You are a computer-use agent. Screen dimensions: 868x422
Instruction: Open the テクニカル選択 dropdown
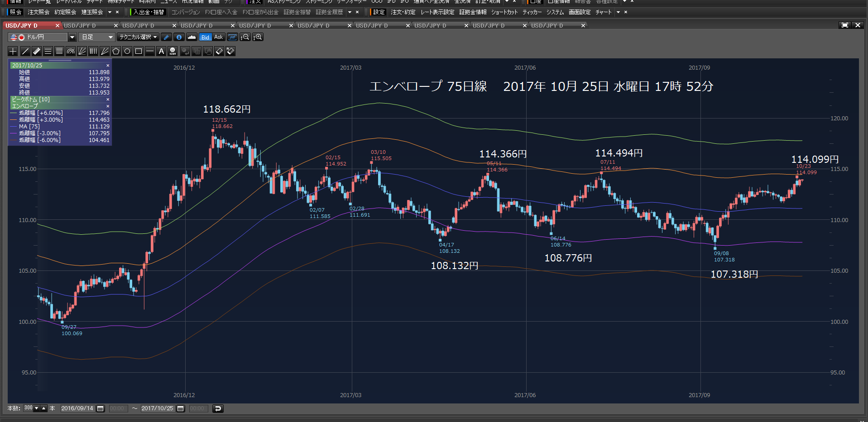pos(138,37)
